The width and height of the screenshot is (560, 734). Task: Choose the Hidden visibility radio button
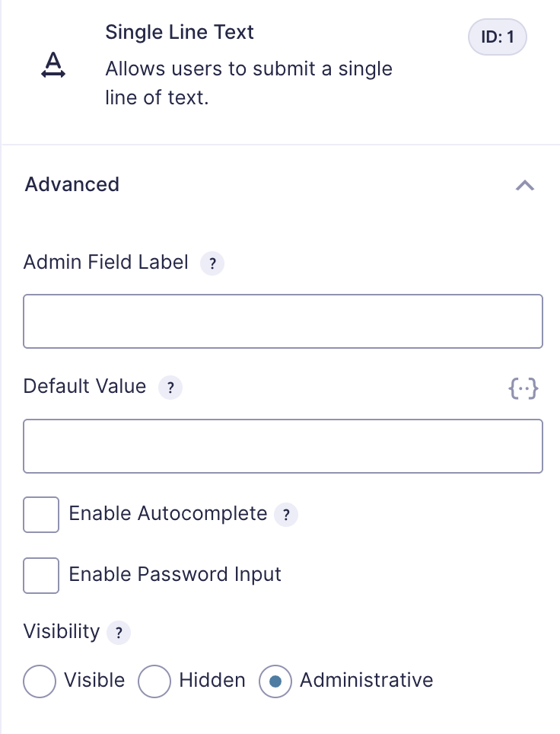[154, 681]
